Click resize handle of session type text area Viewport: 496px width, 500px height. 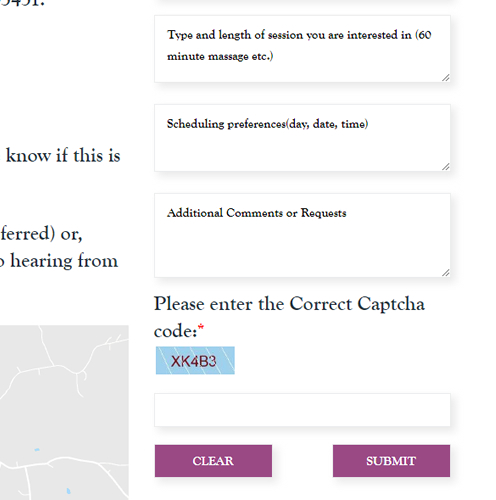[x=446, y=78]
